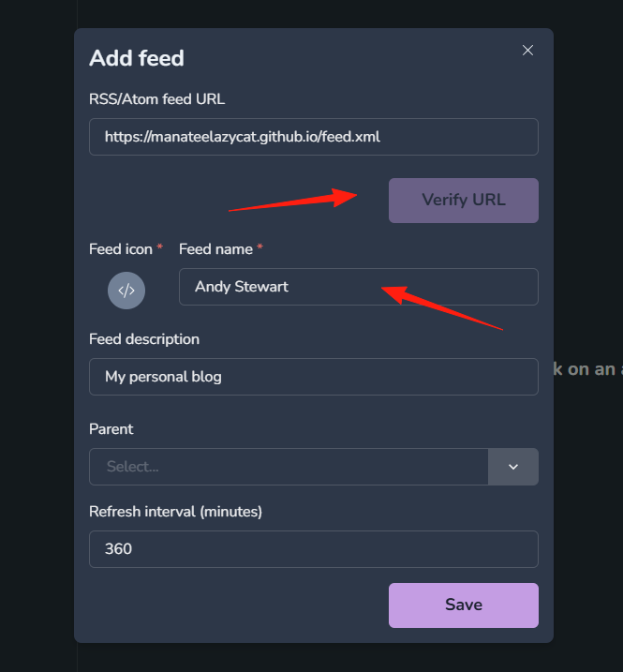Click the Feed name field containing Andy Stewart
This screenshot has width=623, height=672.
tap(359, 287)
